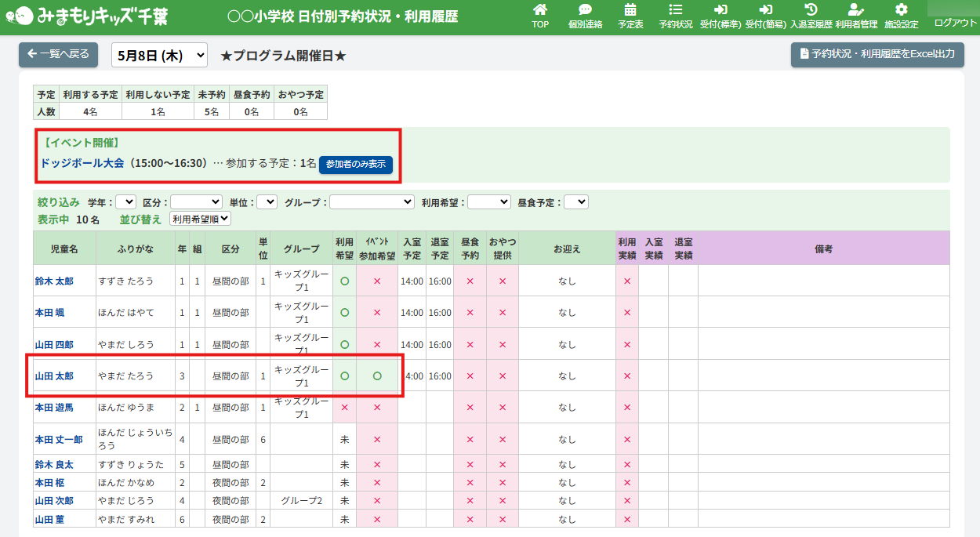
Task: Open the ドッジボール大会 event link
Action: point(82,163)
